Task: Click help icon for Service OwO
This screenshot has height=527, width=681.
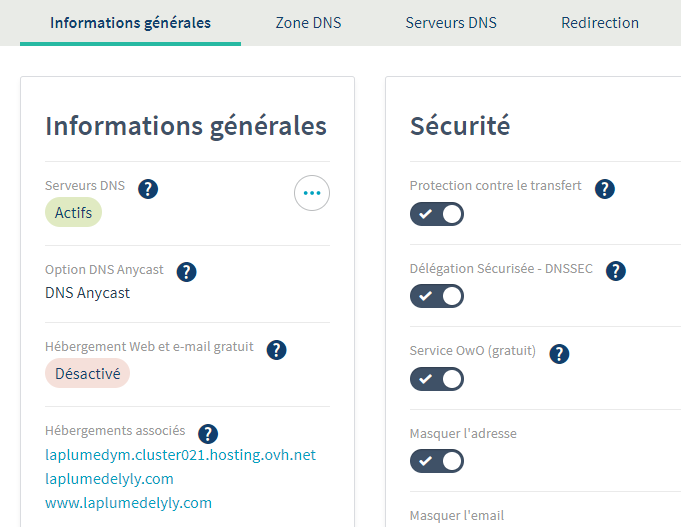Action: pyautogui.click(x=560, y=353)
